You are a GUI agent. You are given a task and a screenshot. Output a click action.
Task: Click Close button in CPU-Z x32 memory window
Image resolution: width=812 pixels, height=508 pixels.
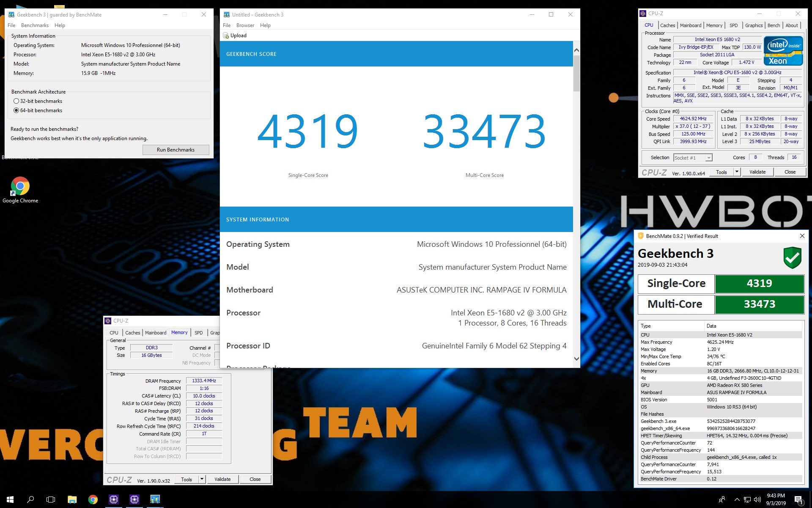tap(255, 479)
